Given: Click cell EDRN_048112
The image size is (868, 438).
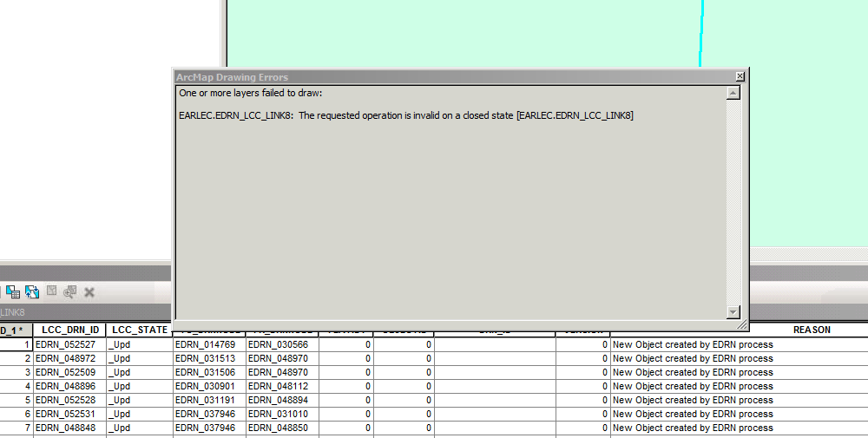Looking at the screenshot, I should click(x=282, y=386).
